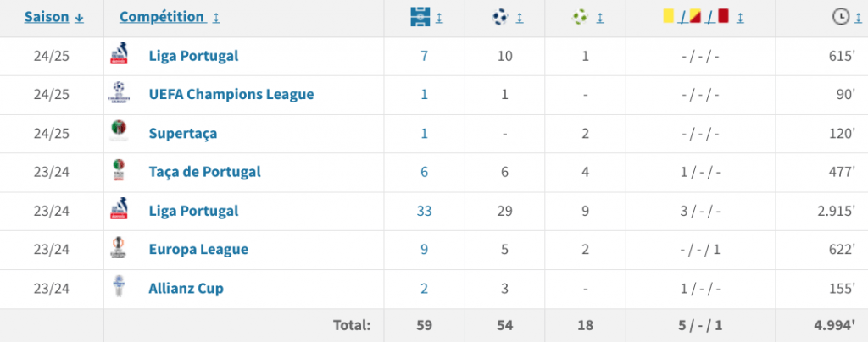Sort table by the Compétition header

click(x=162, y=17)
